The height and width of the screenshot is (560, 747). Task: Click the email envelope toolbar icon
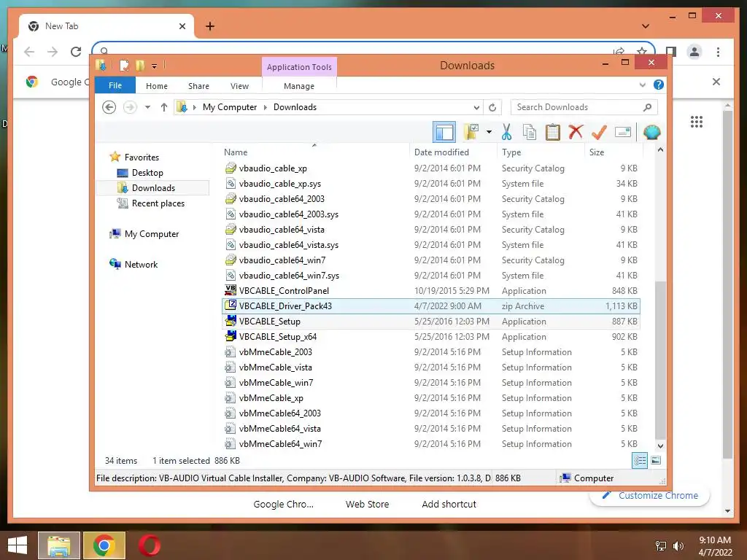[623, 132]
